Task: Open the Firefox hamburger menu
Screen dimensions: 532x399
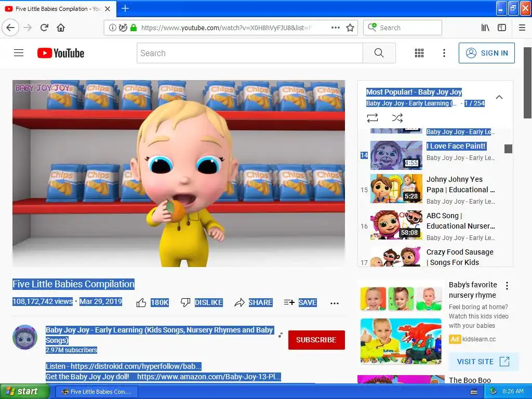Action: tap(522, 28)
